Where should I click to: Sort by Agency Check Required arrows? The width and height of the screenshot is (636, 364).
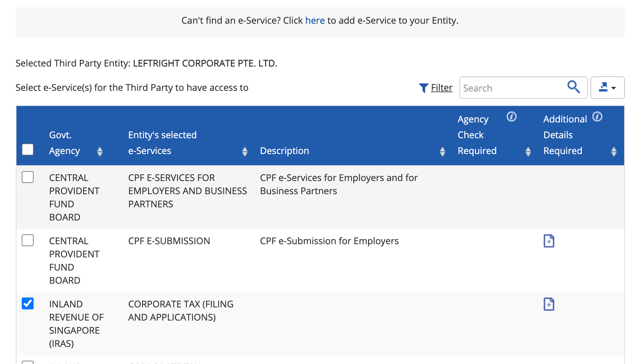[528, 152]
